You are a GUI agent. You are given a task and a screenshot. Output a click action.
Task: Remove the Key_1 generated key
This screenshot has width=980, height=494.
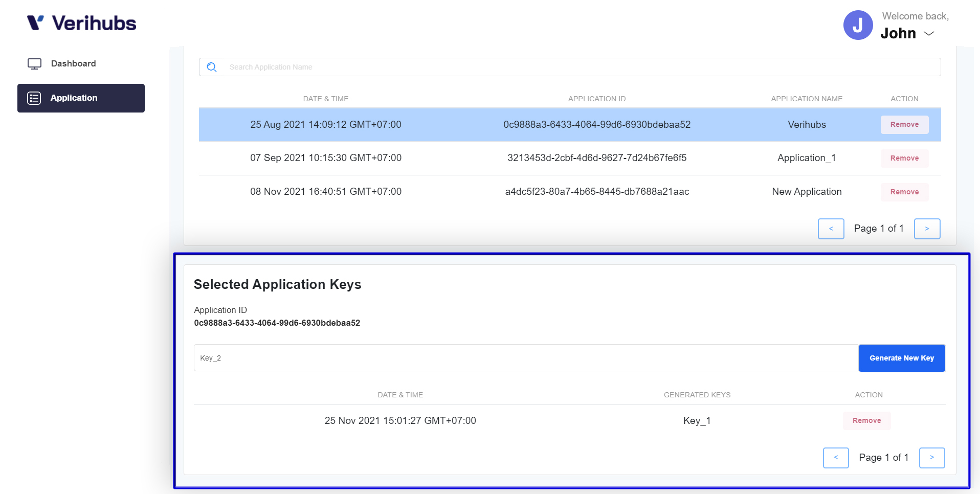click(866, 421)
